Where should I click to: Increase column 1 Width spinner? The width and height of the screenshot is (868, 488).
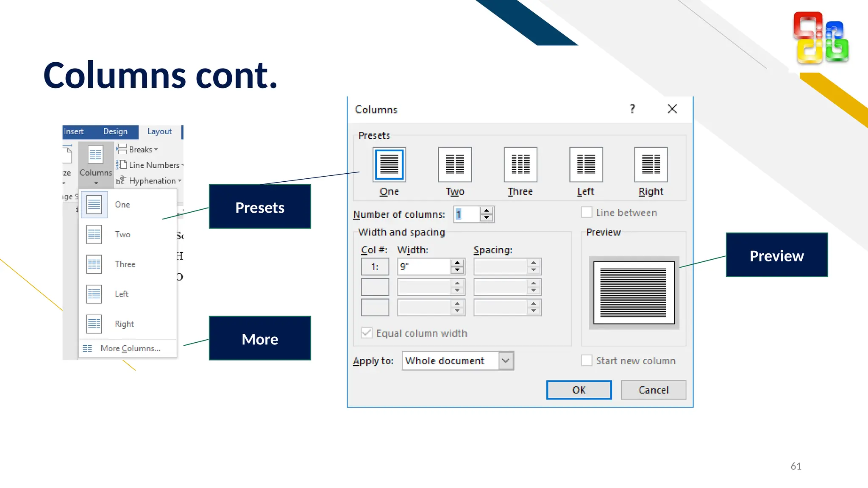click(x=457, y=263)
